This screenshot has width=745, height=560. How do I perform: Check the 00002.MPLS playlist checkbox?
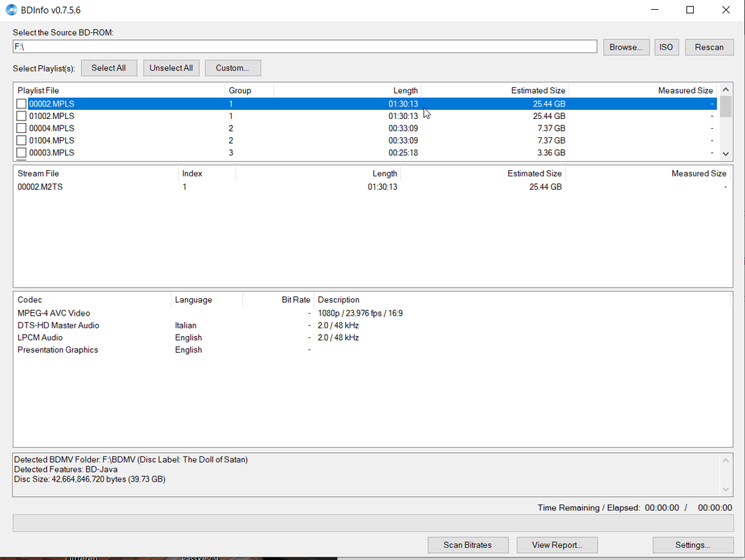tap(22, 104)
